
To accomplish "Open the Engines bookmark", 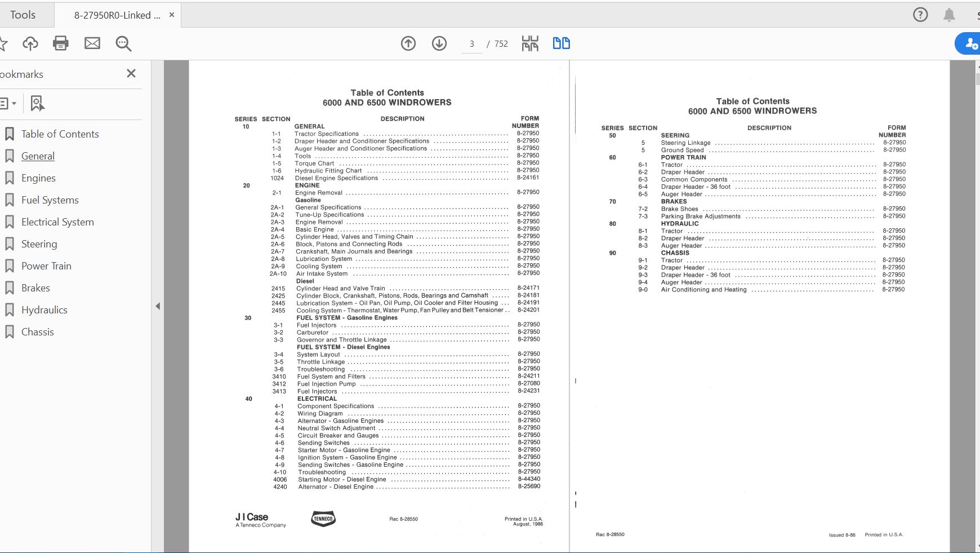I will coord(38,178).
